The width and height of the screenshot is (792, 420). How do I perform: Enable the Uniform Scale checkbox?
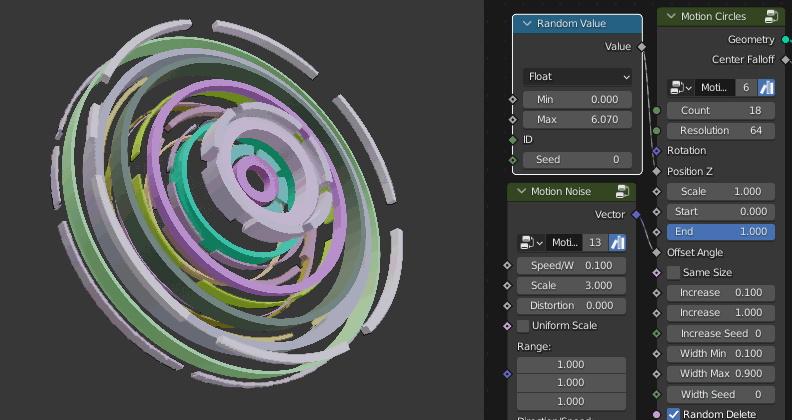pyautogui.click(x=523, y=326)
